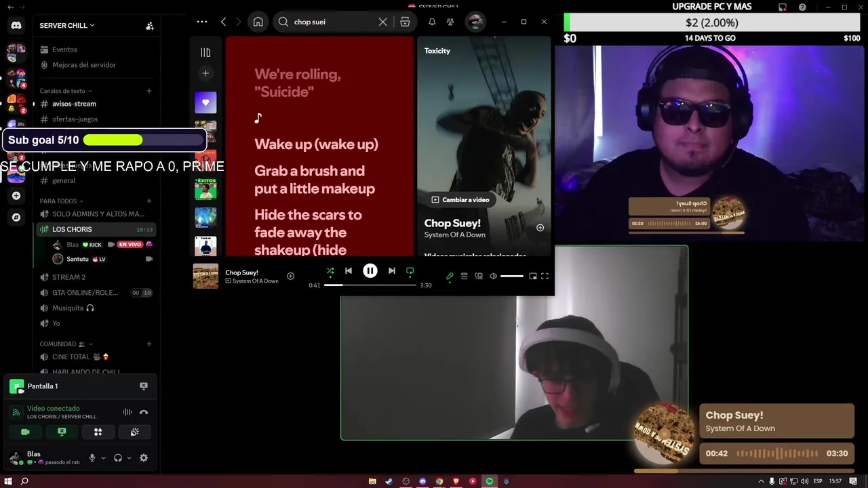Image resolution: width=868 pixels, height=488 pixels.
Task: Add Chop Suey! to library in the now-playing panel
Action: coord(540,228)
